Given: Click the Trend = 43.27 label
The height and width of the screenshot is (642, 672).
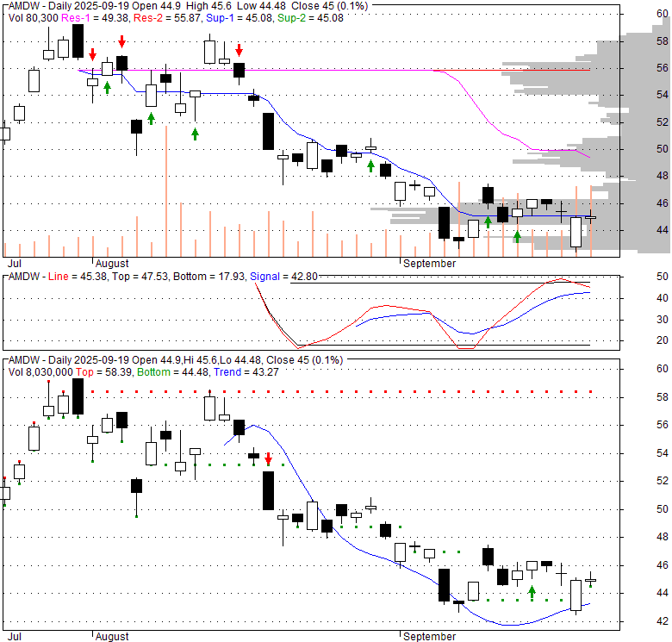Looking at the screenshot, I should tap(246, 372).
